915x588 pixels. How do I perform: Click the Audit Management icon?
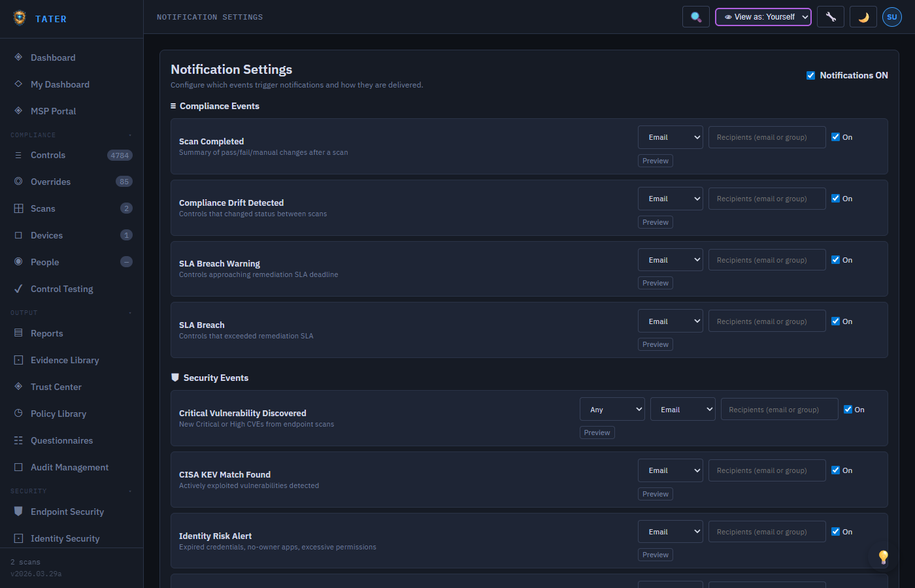click(x=18, y=467)
